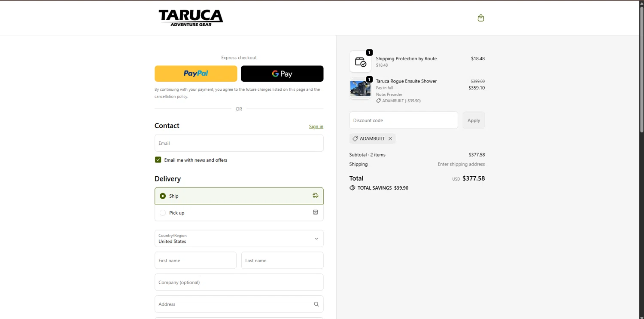Screen dimensions: 644x319
Task: Focus the Company (optional) field
Action: [239, 282]
